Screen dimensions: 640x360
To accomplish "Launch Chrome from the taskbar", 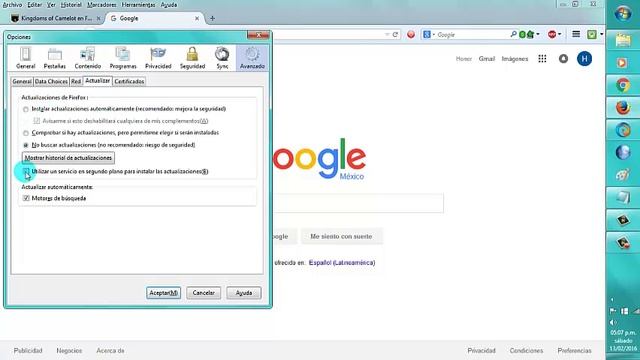I will [623, 85].
